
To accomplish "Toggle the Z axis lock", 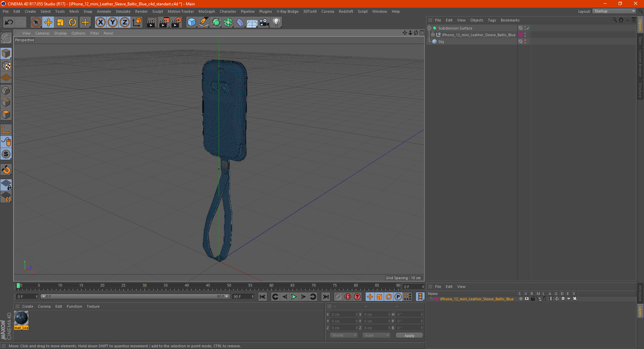I will (125, 22).
